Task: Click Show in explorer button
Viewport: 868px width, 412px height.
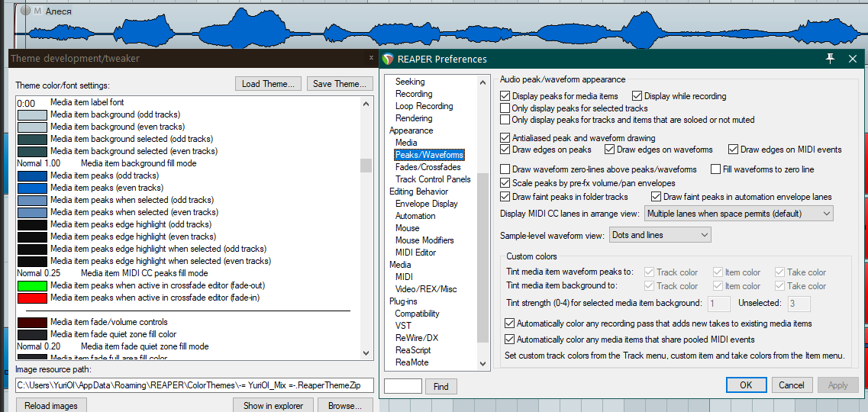Action: [273, 405]
